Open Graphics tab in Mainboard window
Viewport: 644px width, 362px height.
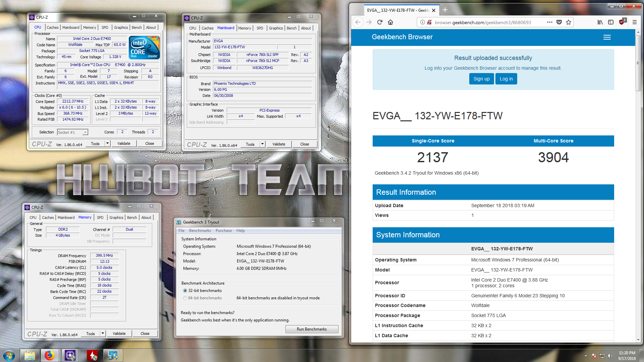(276, 28)
